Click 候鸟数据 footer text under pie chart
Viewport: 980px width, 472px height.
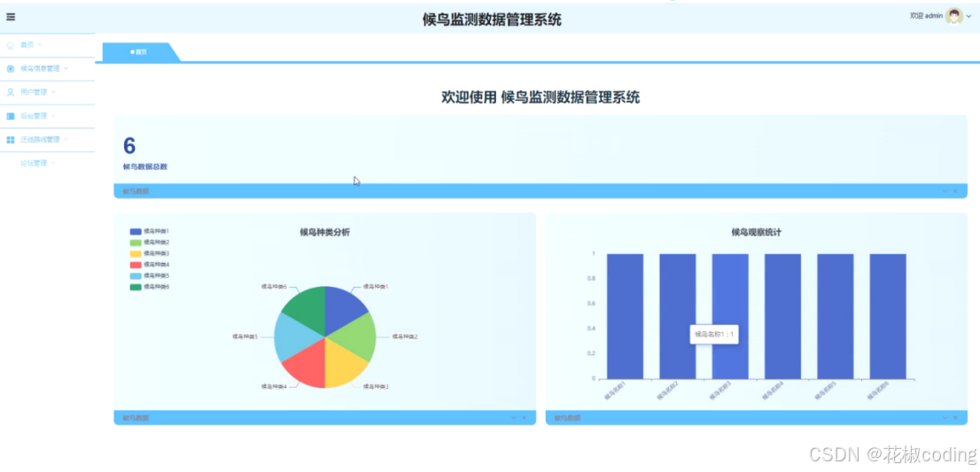tap(136, 418)
